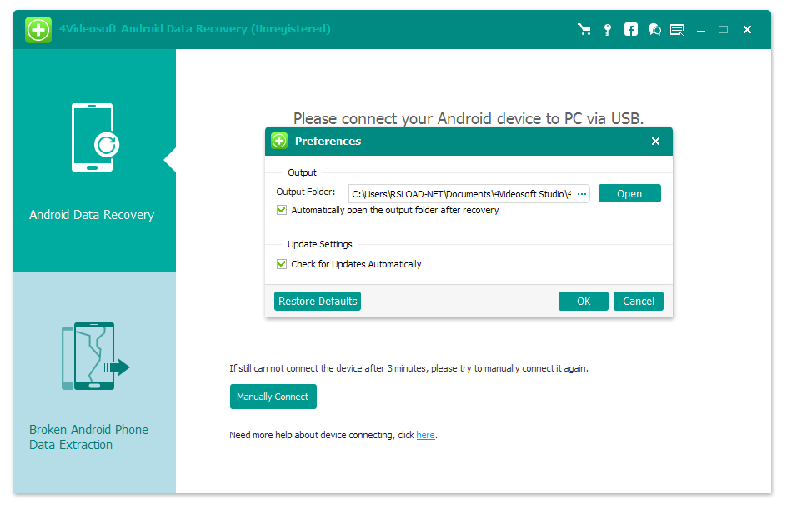The image size is (812, 524).
Task: Click the 'Update Settings' section label
Action: pyautogui.click(x=319, y=244)
